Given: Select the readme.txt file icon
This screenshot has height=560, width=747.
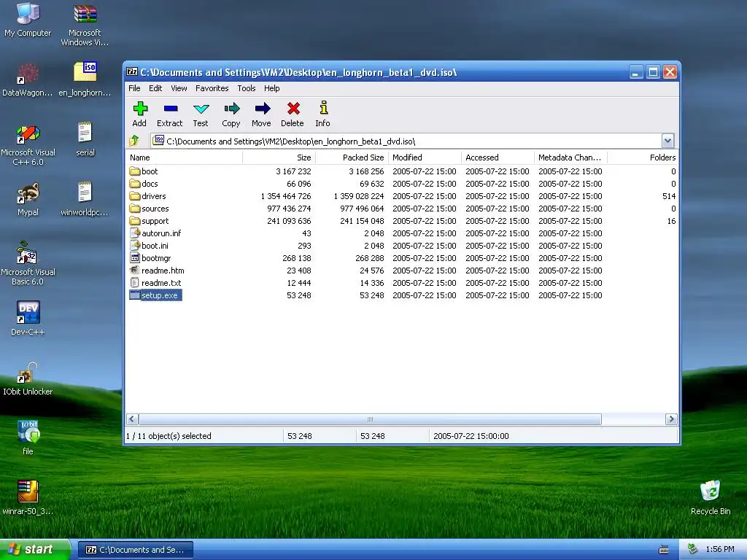Looking at the screenshot, I should pos(135,282).
